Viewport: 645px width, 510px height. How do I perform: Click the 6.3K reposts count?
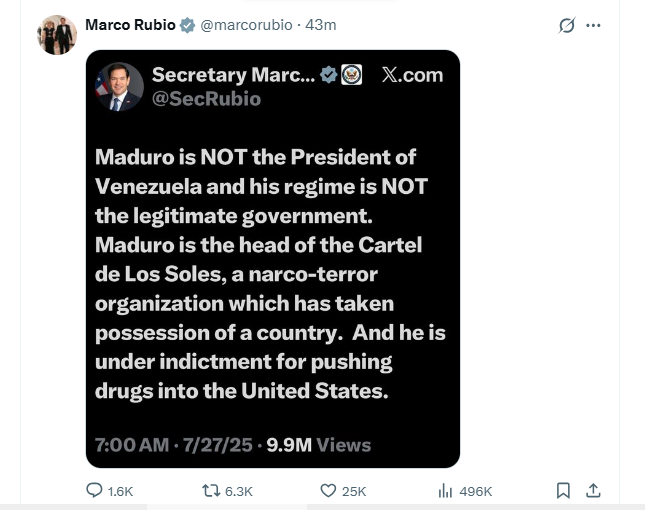(240, 491)
